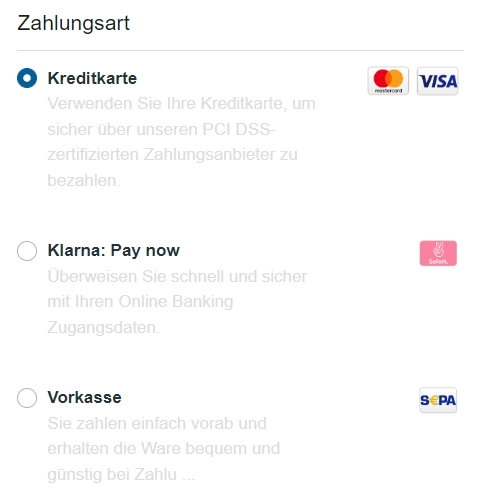
Task: Click 'zertifizierten Zahlungsanbieter zu' text line
Action: pos(172,155)
